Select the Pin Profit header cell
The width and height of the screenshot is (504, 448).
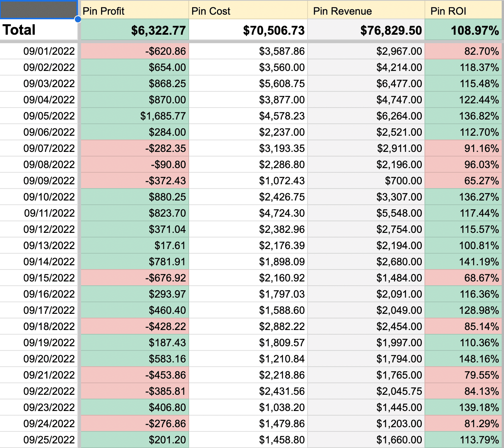134,11
